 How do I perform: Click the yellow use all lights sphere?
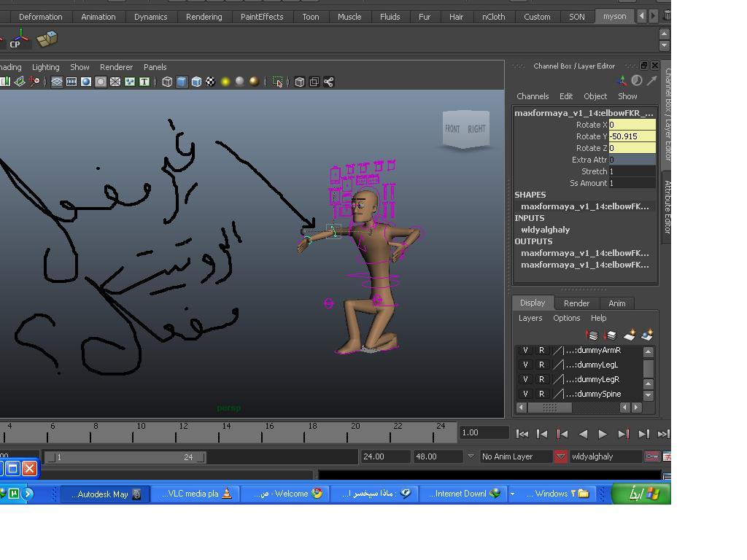[x=225, y=82]
